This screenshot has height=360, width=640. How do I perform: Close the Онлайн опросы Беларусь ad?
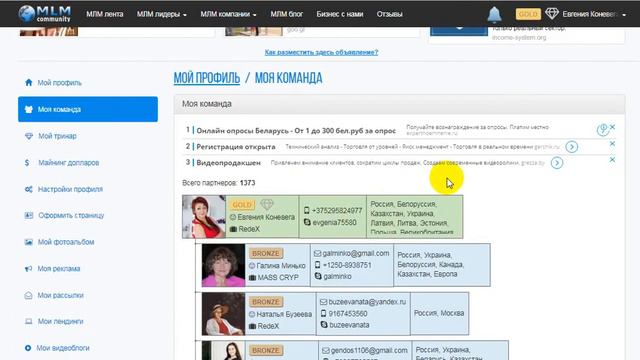point(612,127)
